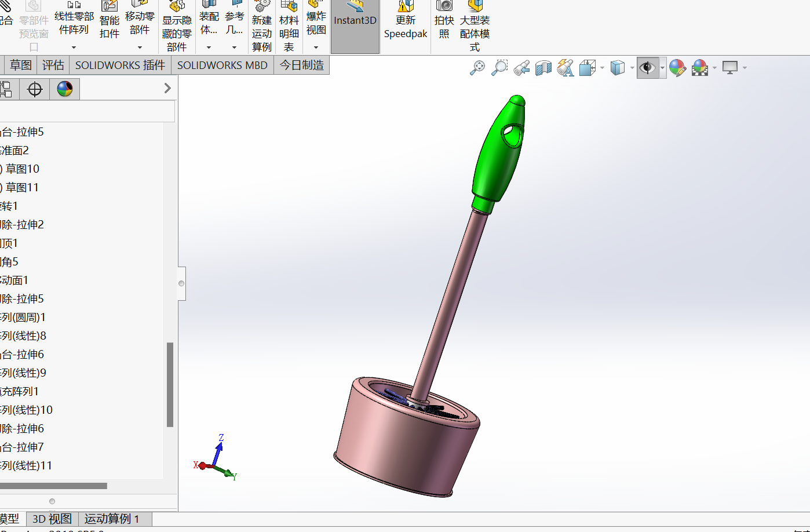This screenshot has height=532, width=810.
Task: Select the 列(线性)8 pattern feature
Action: [23, 336]
